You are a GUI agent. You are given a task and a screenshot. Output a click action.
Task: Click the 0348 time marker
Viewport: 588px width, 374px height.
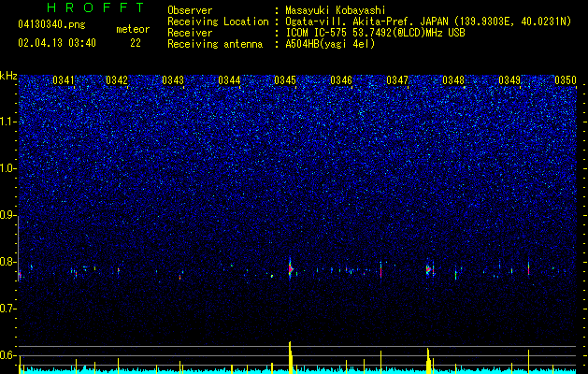pos(453,80)
